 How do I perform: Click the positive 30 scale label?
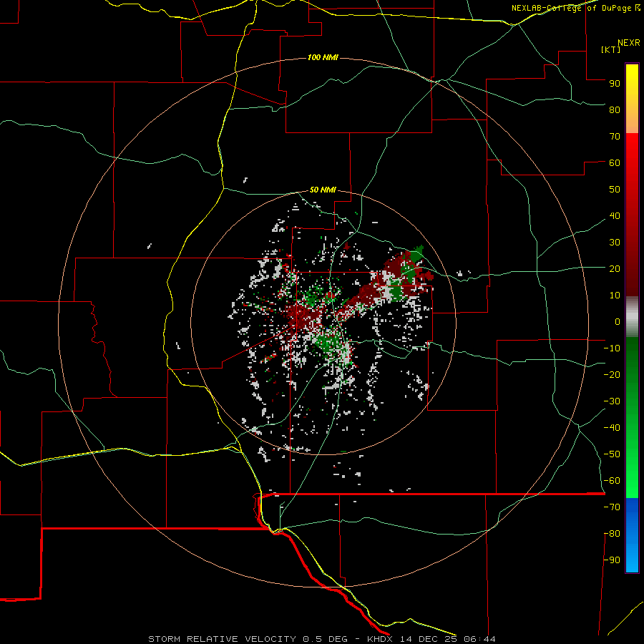click(615, 243)
